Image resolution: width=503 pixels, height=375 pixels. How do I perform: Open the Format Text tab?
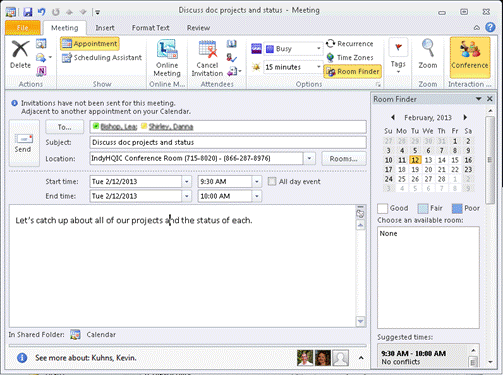(150, 28)
